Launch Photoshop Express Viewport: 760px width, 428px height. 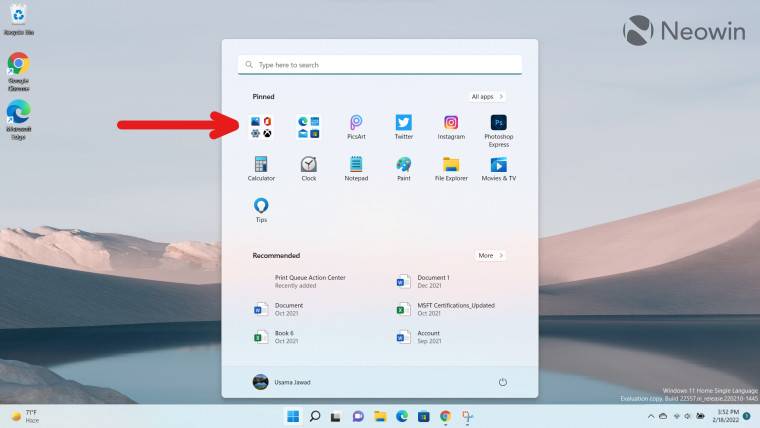click(x=499, y=131)
